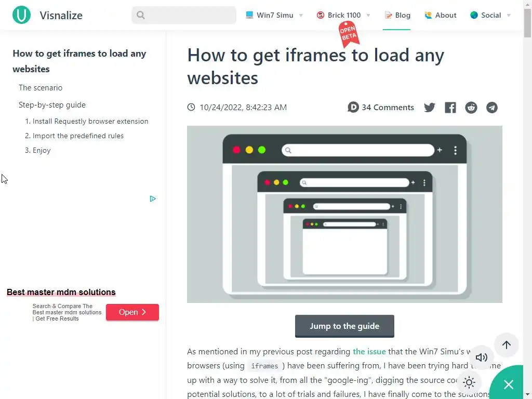Click the main article title heading
This screenshot has height=399, width=532.
point(315,66)
